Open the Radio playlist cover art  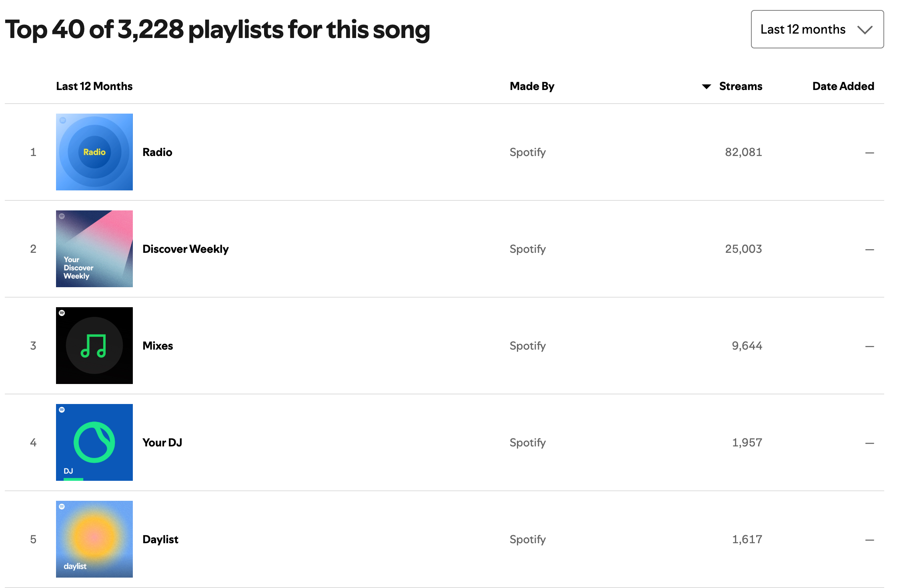click(94, 152)
